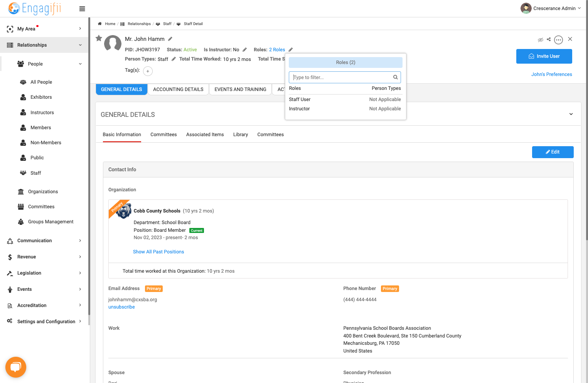The image size is (588, 383).
Task: Toggle the hidden eye visibility icon
Action: click(x=541, y=40)
